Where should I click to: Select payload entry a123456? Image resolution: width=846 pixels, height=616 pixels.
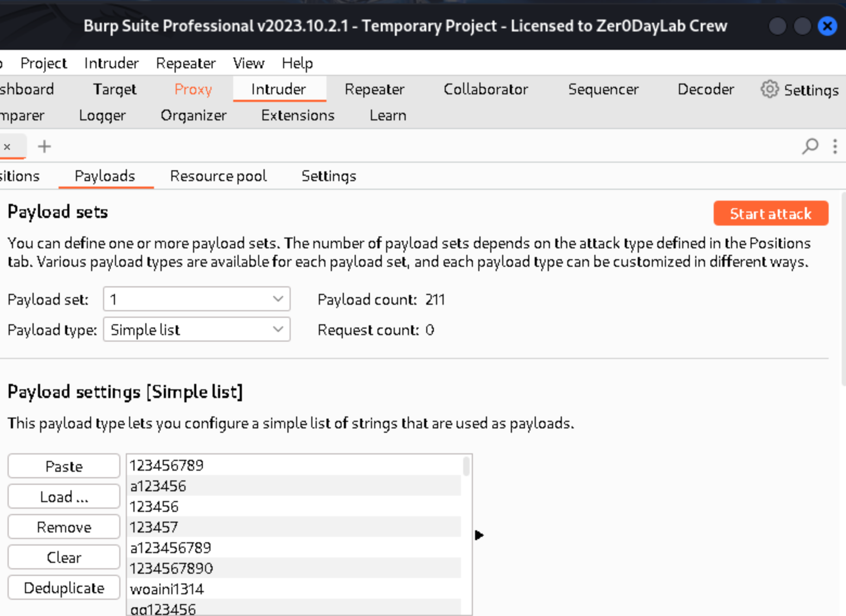coord(294,486)
